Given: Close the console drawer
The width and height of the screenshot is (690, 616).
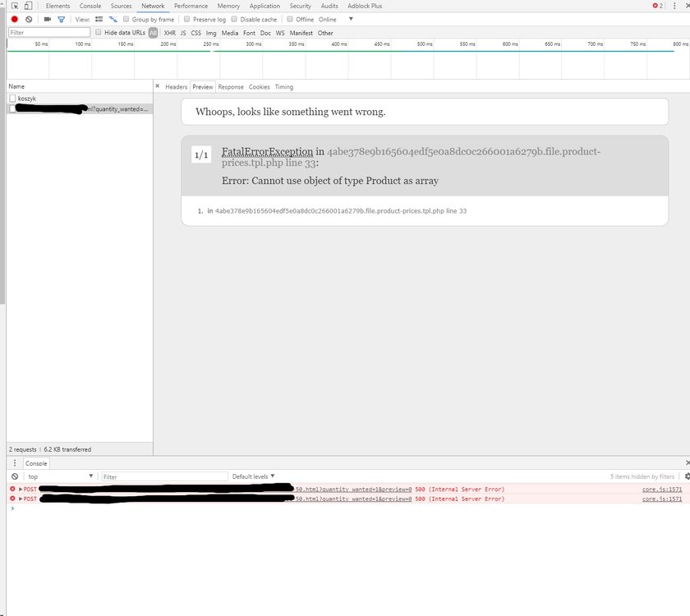Looking at the screenshot, I should tap(688, 462).
